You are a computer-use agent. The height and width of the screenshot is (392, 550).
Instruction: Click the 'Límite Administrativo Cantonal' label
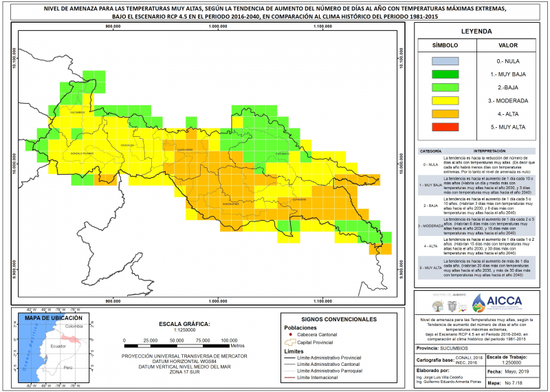[x=329, y=364]
